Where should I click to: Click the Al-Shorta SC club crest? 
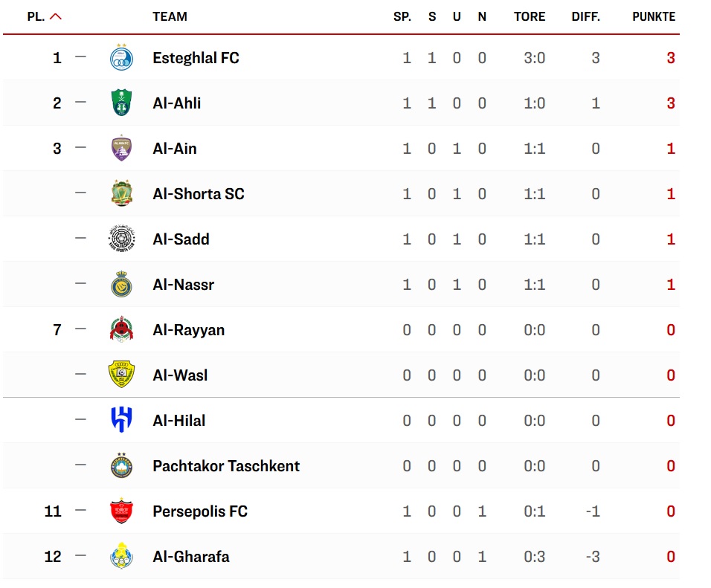121,193
